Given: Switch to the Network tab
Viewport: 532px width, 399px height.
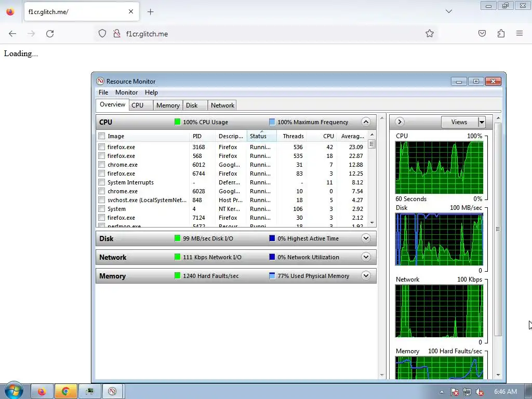Looking at the screenshot, I should 222,105.
